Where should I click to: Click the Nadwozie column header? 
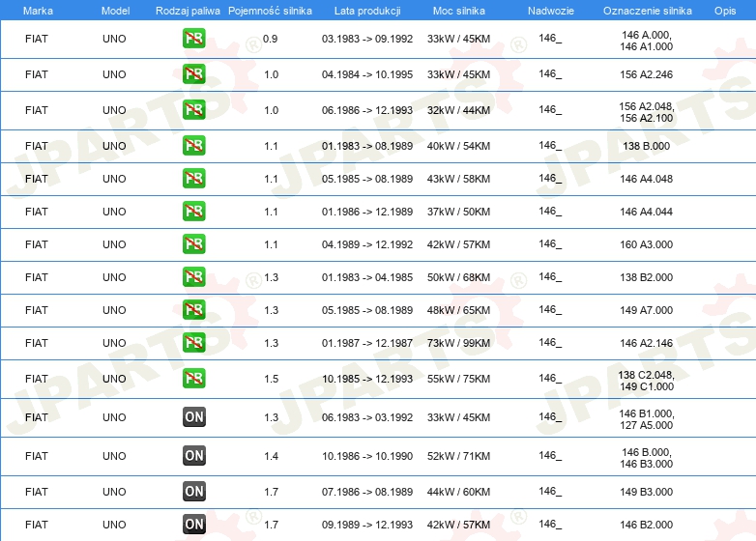click(x=551, y=11)
